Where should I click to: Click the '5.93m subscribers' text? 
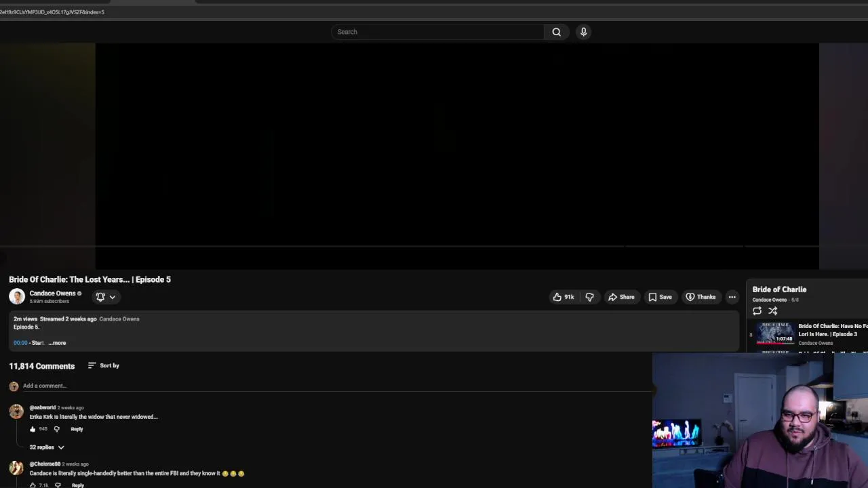point(50,301)
